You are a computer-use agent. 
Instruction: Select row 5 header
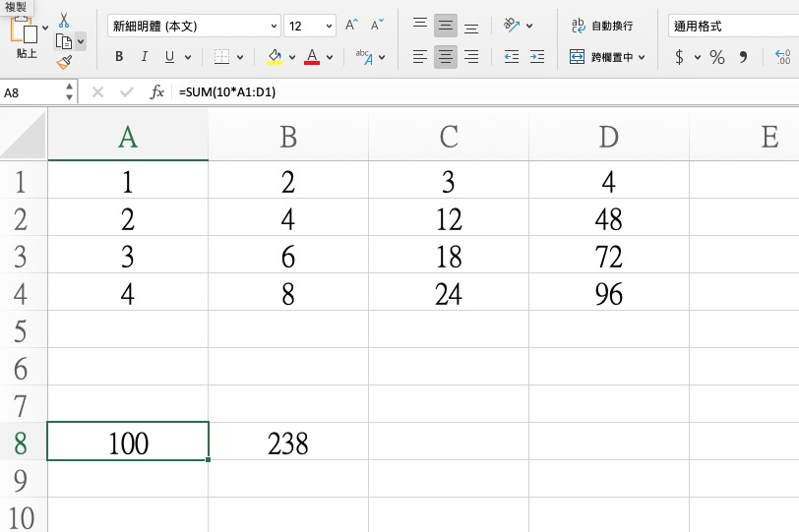click(x=24, y=329)
